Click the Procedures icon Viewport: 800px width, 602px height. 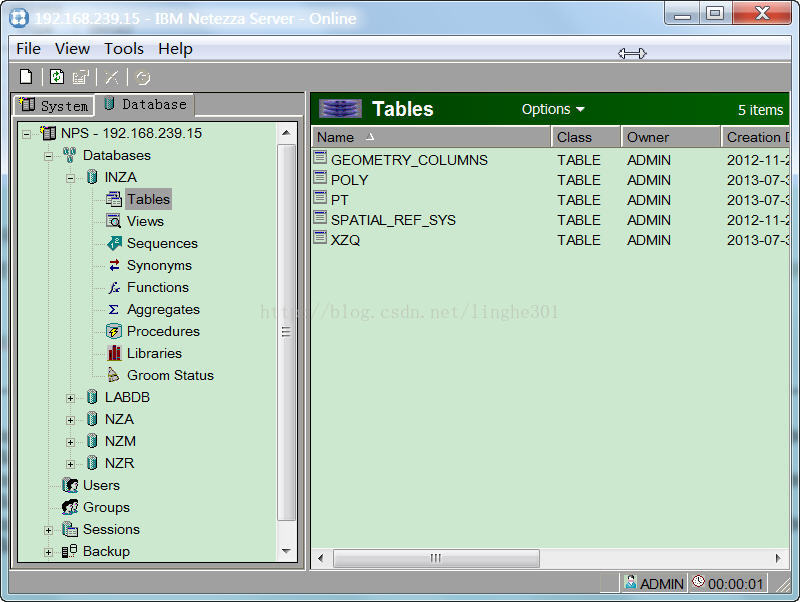click(x=114, y=331)
